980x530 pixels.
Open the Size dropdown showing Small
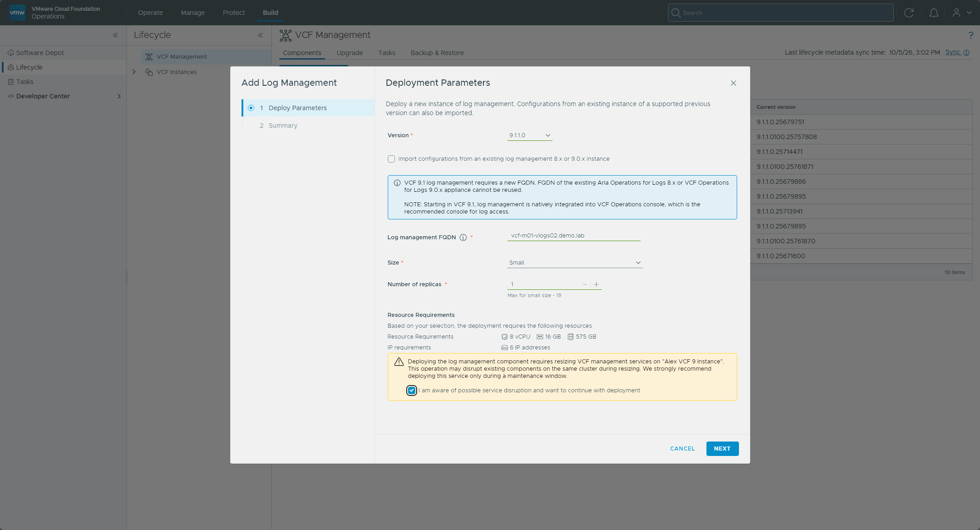coord(575,263)
